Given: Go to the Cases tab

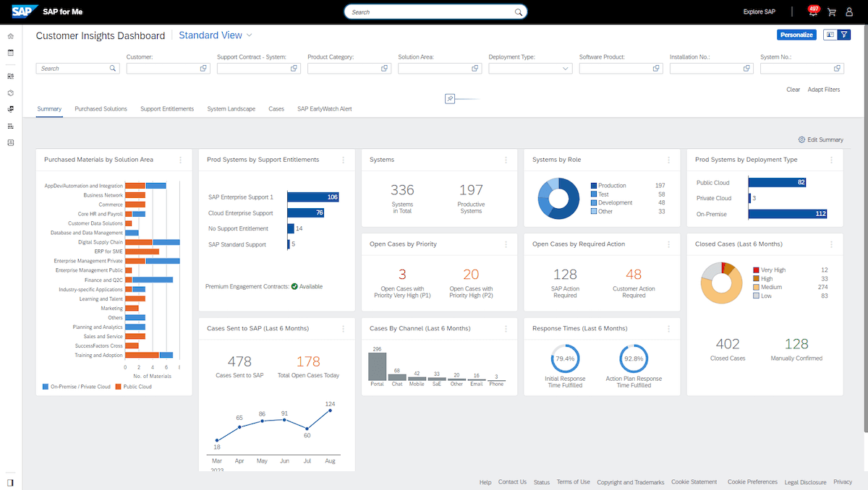Looking at the screenshot, I should [276, 109].
